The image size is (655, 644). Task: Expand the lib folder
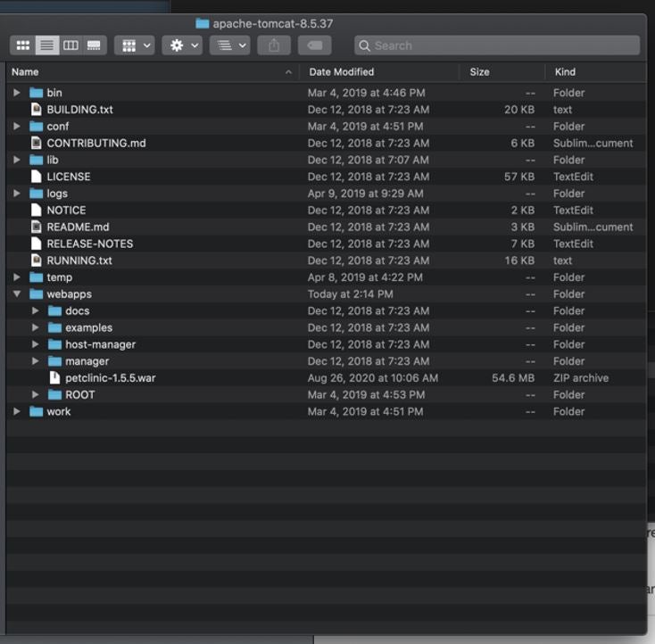point(17,160)
